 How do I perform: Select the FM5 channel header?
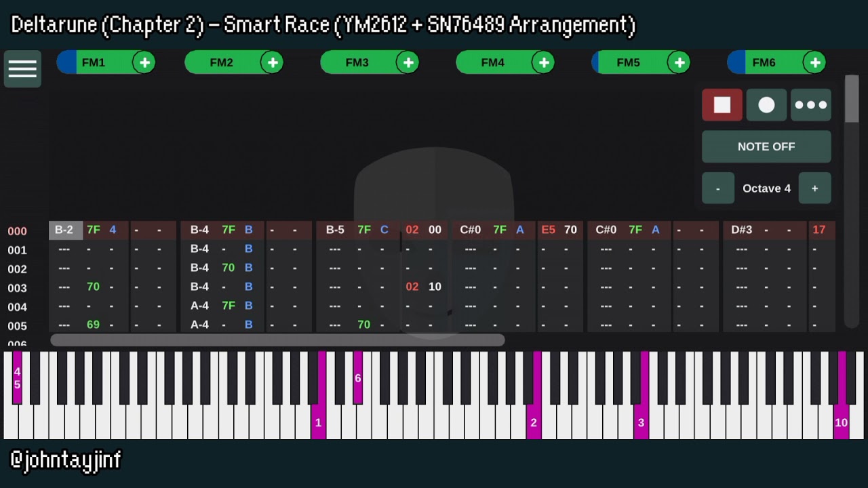pyautogui.click(x=629, y=62)
